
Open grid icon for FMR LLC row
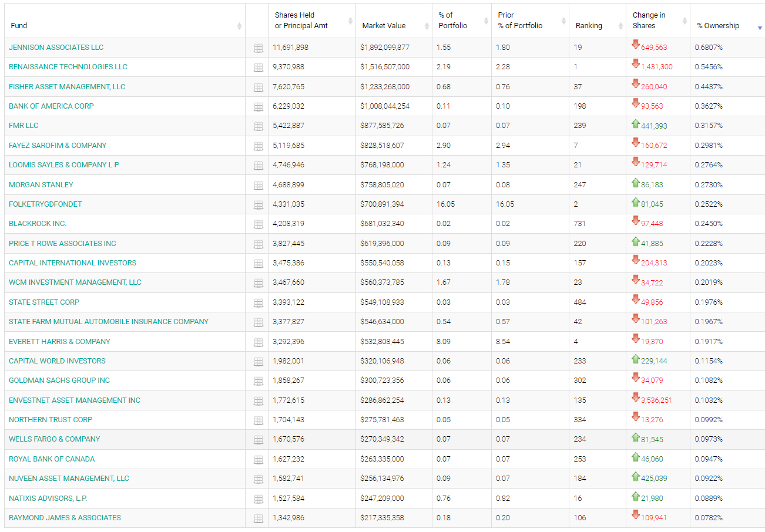[259, 126]
